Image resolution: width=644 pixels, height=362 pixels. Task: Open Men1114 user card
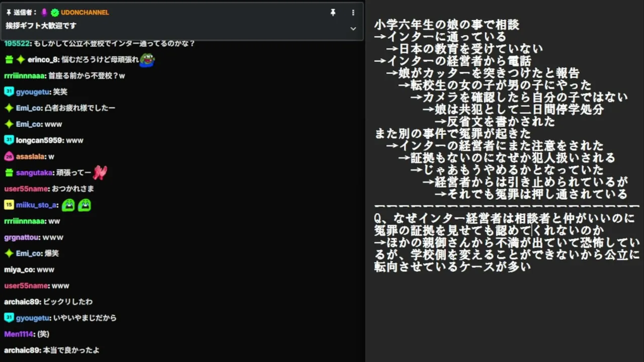click(20, 334)
